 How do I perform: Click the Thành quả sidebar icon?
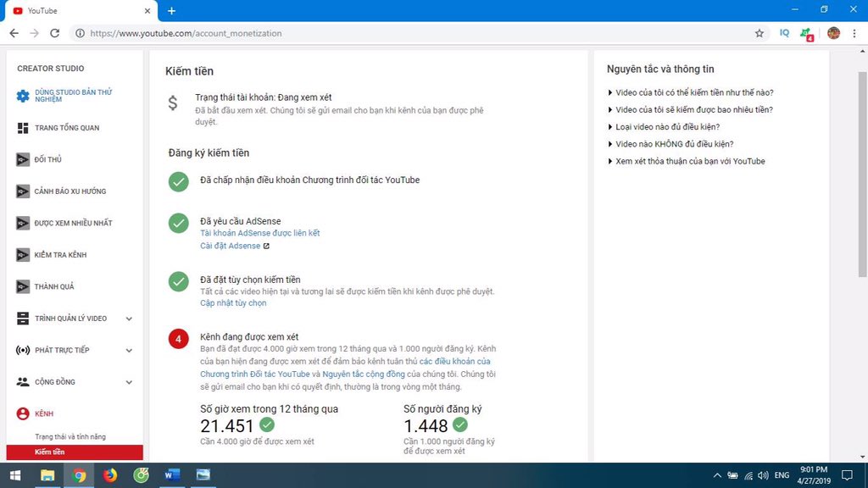[23, 286]
